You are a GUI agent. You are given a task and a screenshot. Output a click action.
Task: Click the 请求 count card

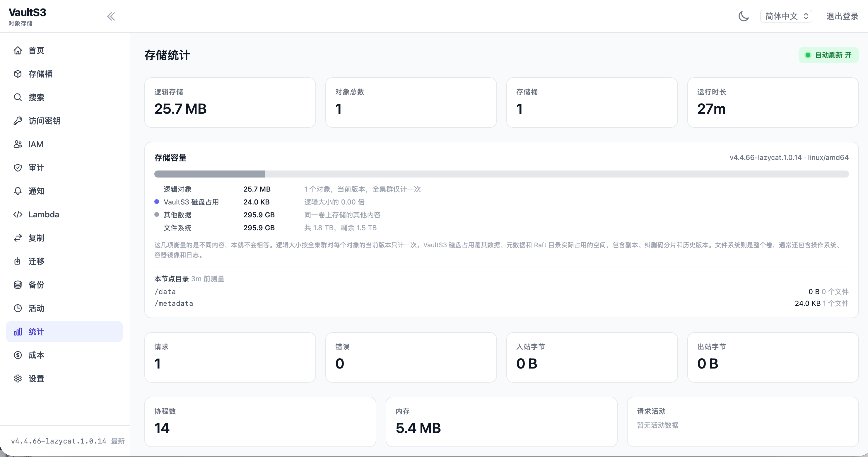(230, 357)
